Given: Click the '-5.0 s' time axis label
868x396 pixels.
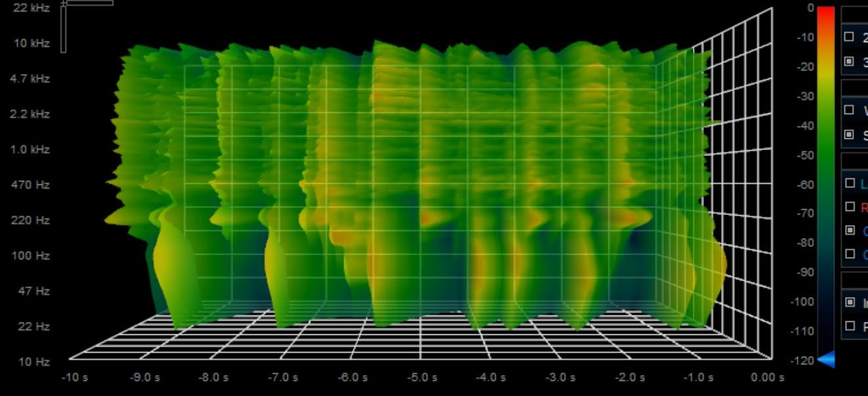Looking at the screenshot, I should 422,378.
